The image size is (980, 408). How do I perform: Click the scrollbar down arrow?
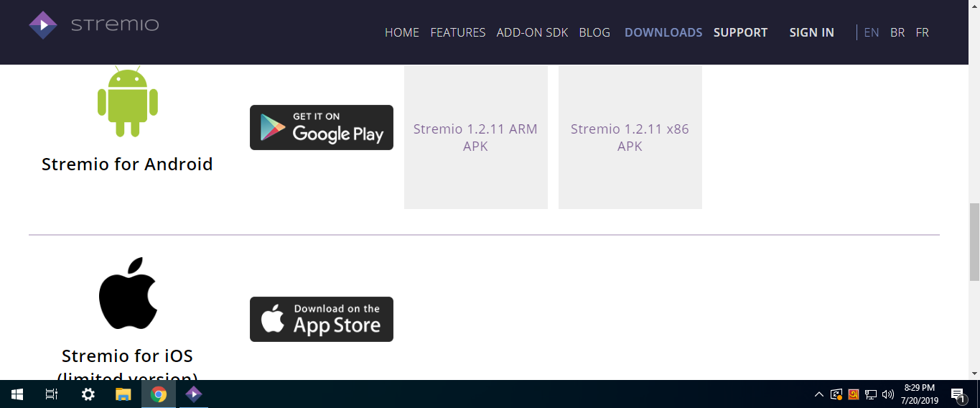[974, 374]
